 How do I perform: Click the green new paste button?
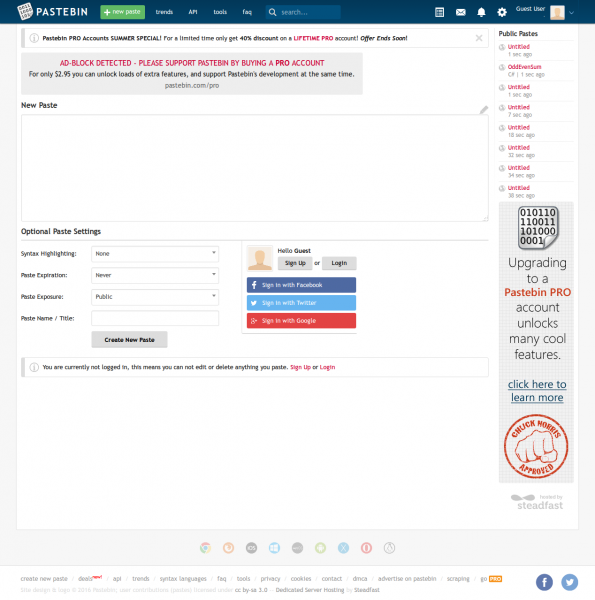[x=122, y=12]
